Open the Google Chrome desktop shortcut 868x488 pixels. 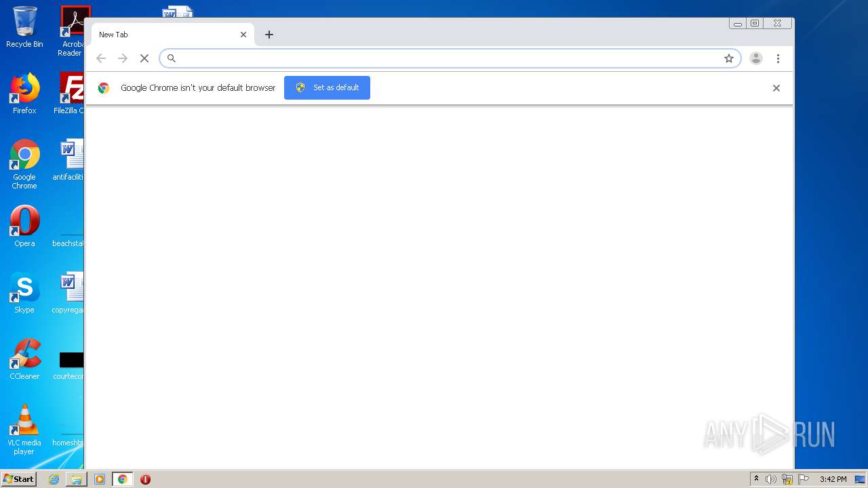click(x=24, y=164)
